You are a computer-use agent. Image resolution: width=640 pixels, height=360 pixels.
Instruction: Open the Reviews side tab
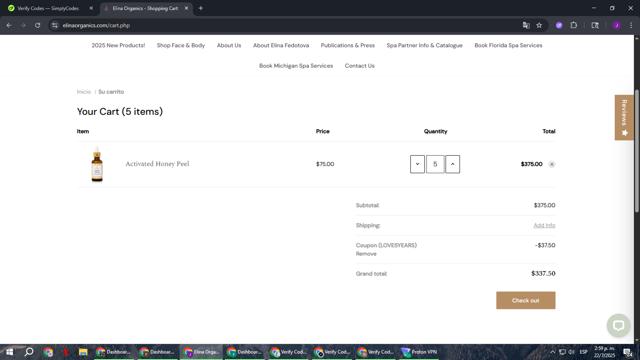point(624,118)
